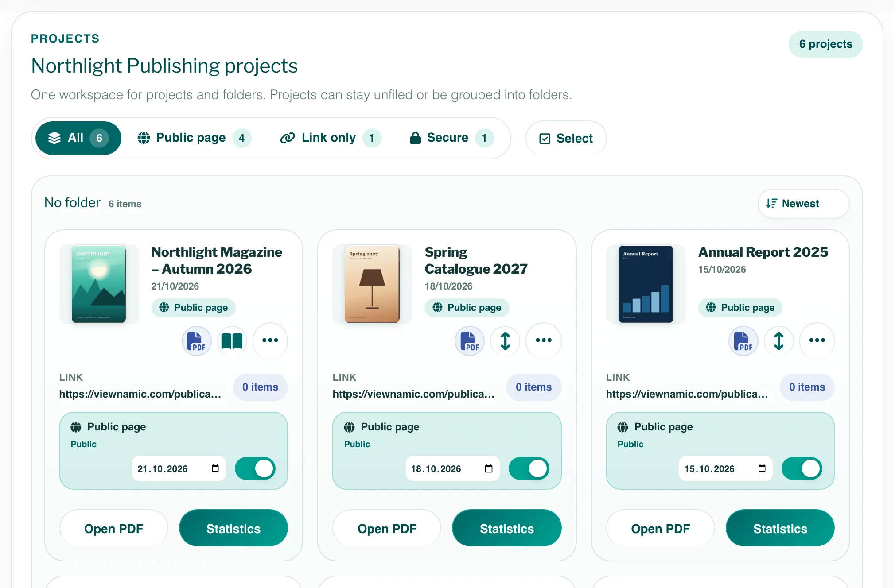
Task: Enable Select mode for projects
Action: pos(566,139)
